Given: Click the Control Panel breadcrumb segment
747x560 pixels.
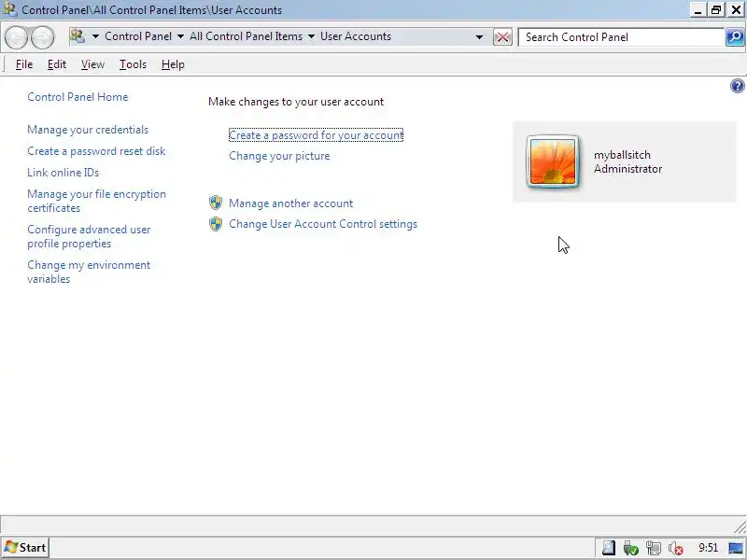Looking at the screenshot, I should click(x=138, y=36).
